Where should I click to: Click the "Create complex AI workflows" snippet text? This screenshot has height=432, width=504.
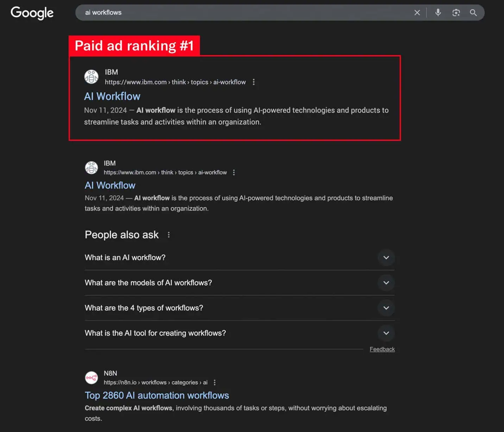coord(128,408)
